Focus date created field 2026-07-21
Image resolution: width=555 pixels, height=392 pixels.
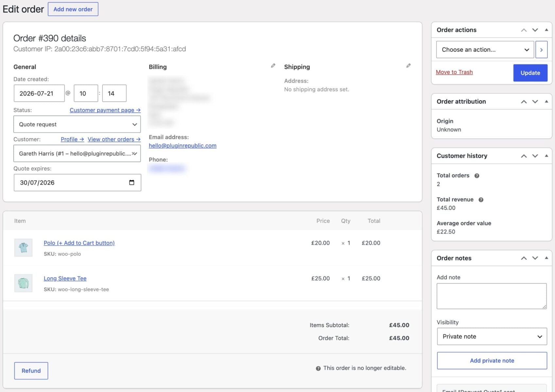(39, 93)
